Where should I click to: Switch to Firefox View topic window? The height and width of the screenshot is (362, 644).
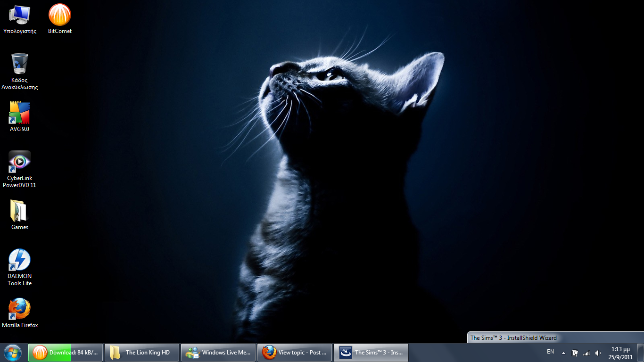(x=295, y=353)
